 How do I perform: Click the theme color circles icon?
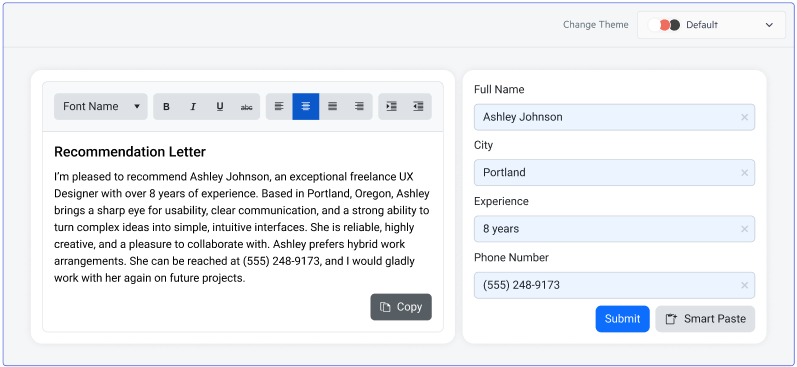coord(664,25)
